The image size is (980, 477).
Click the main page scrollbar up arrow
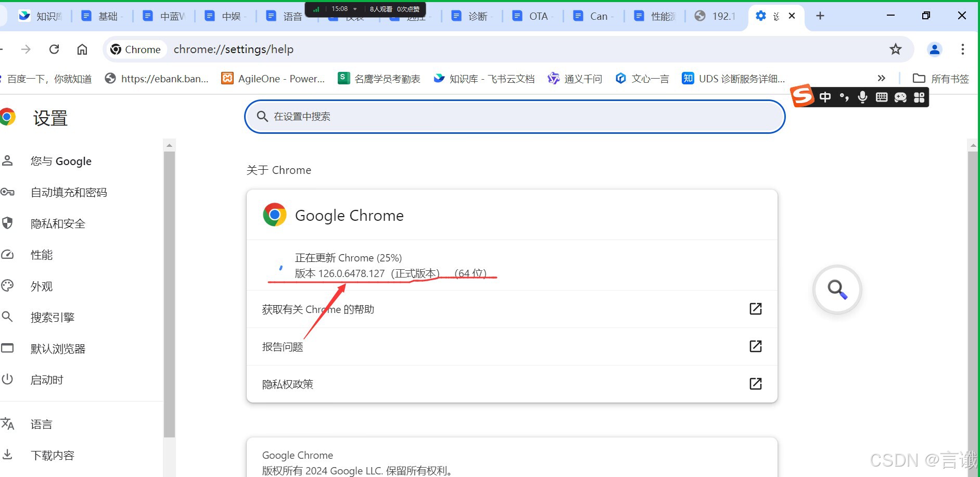973,146
